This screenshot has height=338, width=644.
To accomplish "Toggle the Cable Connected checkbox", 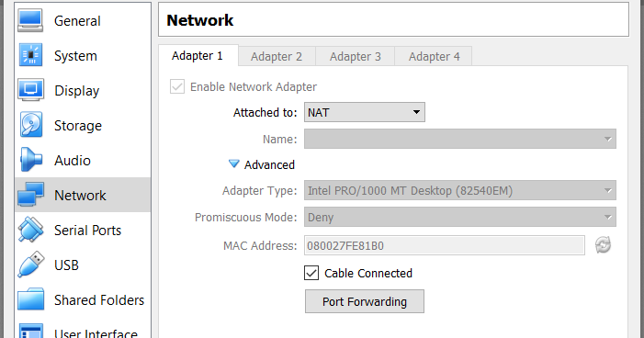I will (x=311, y=273).
